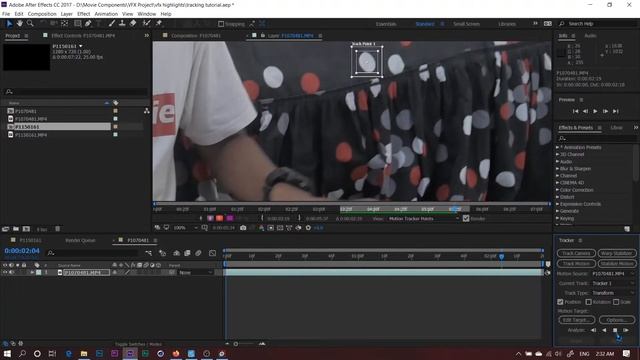The image size is (640, 360).
Task: Open the Composition menu
Action: (x=42, y=14)
